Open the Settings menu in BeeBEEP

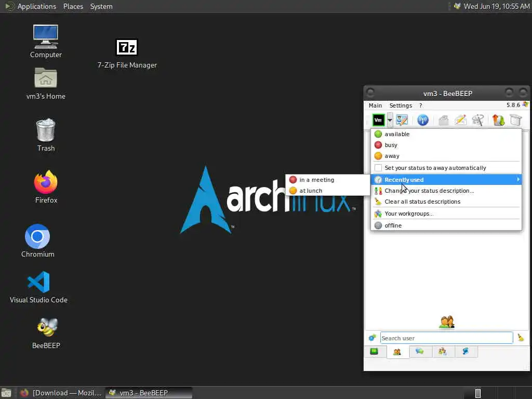point(401,105)
